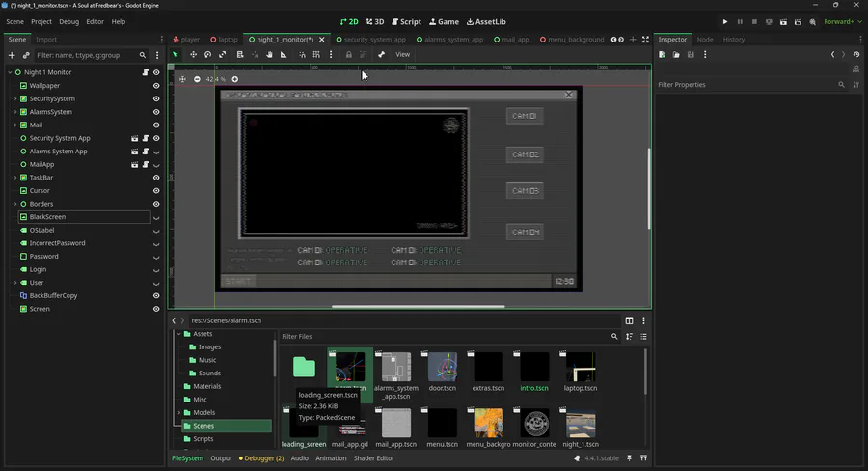
Task: Click the Pan mode hand tool
Action: (268, 55)
